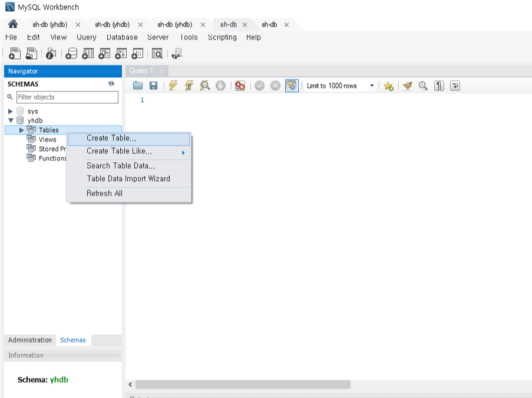The width and height of the screenshot is (532, 398).
Task: Create a new schema toolbar icon
Action: pyautogui.click(x=71, y=53)
